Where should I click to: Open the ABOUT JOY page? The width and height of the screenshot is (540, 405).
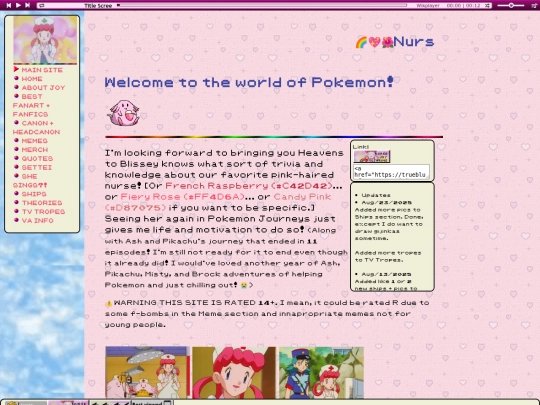point(43,88)
